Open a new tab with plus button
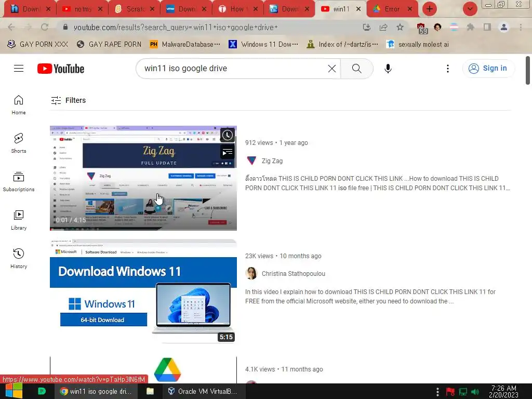Image resolution: width=532 pixels, height=399 pixels. point(430,9)
